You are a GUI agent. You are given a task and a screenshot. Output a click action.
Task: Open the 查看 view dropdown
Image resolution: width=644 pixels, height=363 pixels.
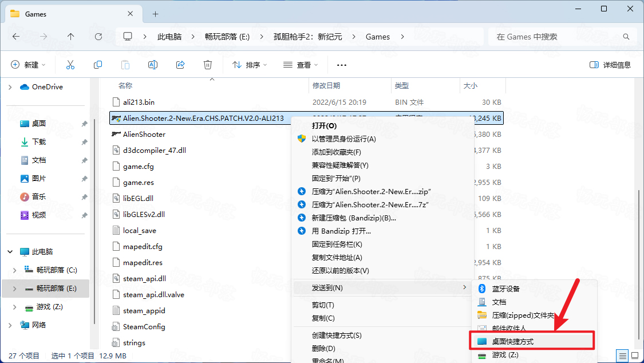(x=301, y=65)
